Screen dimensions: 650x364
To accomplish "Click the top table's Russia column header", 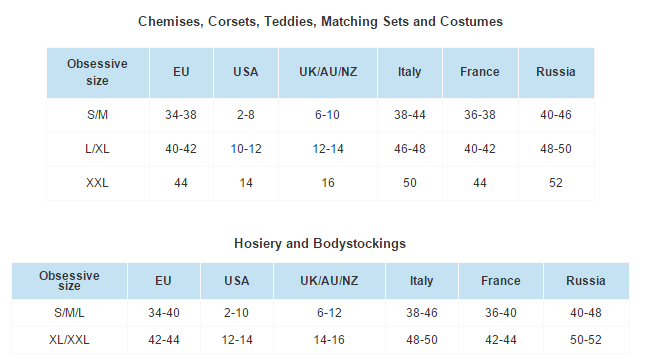I will pyautogui.click(x=556, y=72).
